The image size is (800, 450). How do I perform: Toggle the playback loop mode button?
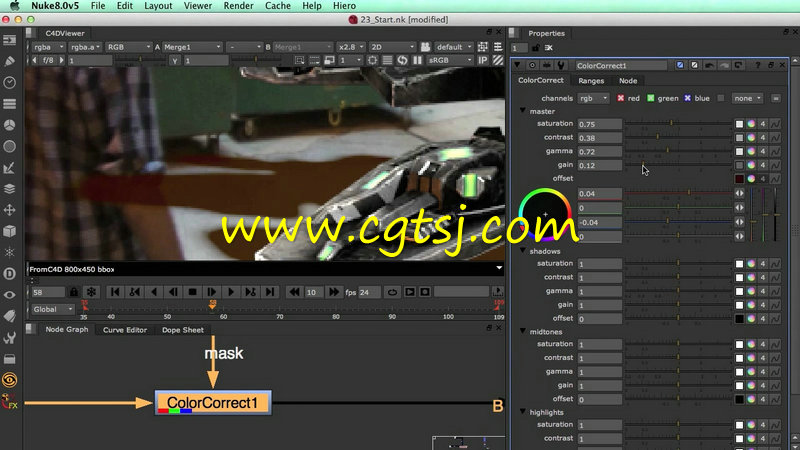pos(392,292)
